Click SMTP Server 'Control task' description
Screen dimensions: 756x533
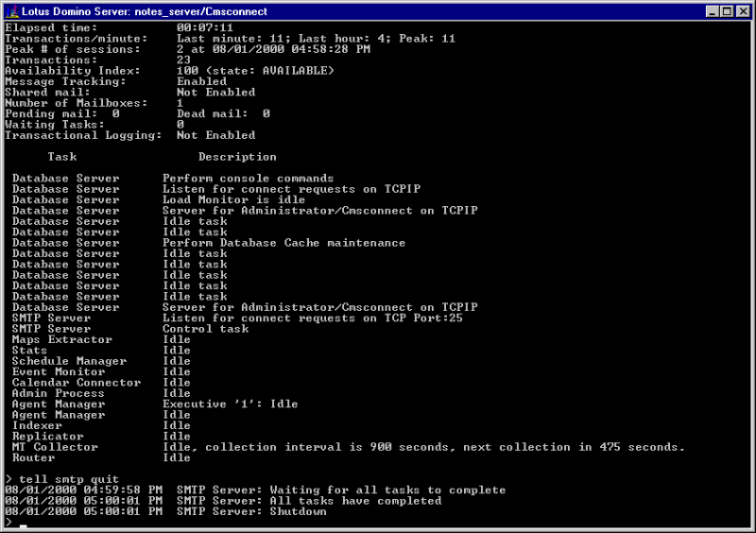[x=205, y=329]
